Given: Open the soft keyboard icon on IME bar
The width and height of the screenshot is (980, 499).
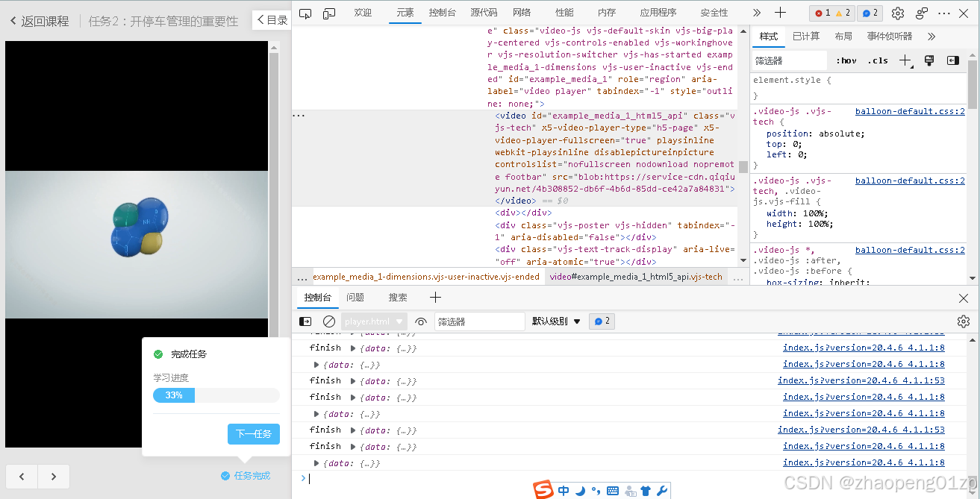Looking at the screenshot, I should pyautogui.click(x=613, y=491).
